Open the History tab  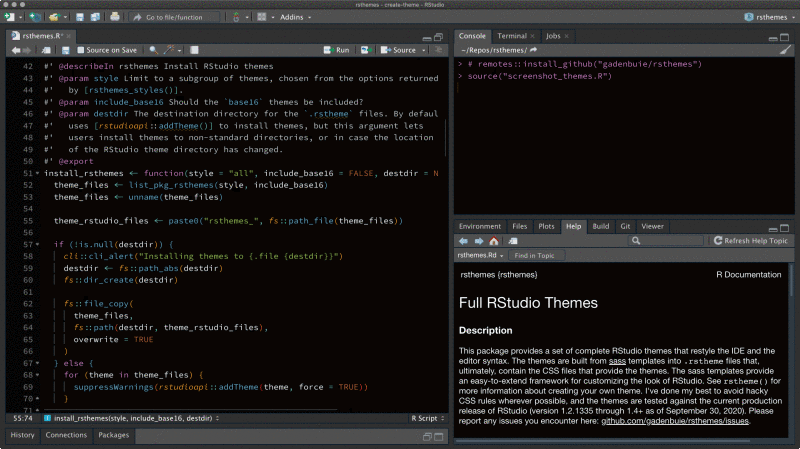click(22, 435)
